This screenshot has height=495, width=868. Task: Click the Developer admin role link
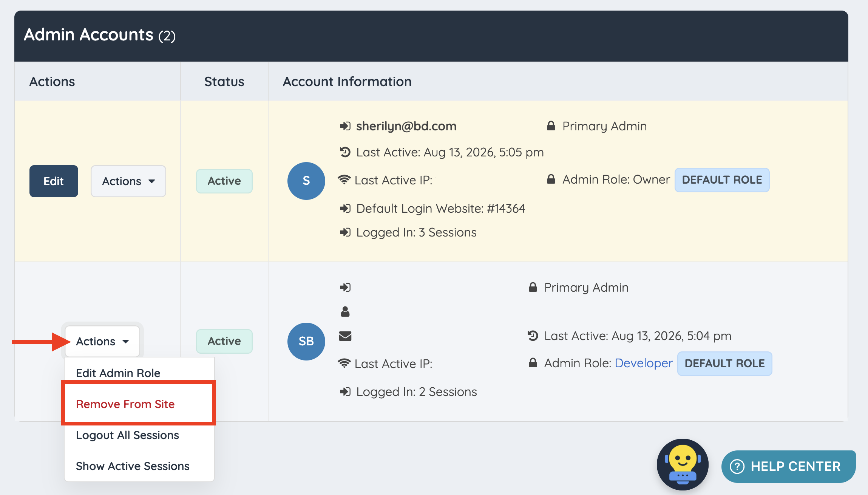[644, 363]
